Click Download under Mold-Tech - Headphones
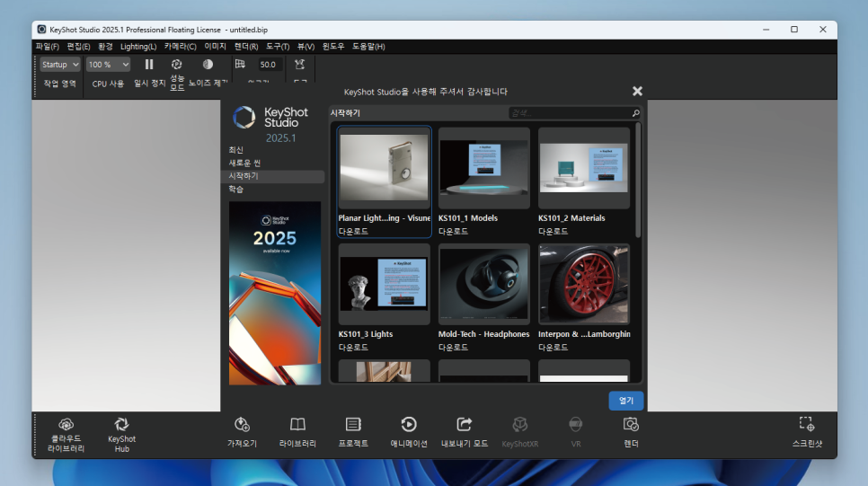Screen dimensions: 868x486 [453, 348]
